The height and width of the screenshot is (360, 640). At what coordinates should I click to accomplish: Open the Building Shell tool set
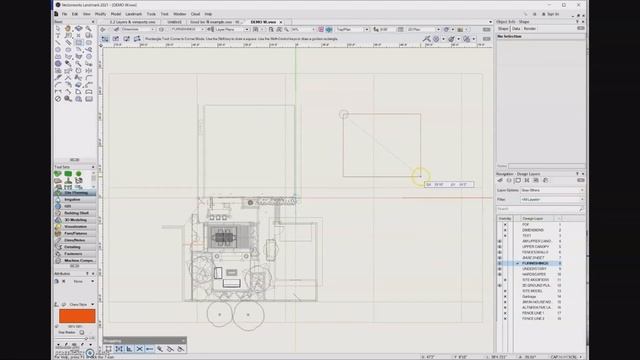tap(76, 213)
